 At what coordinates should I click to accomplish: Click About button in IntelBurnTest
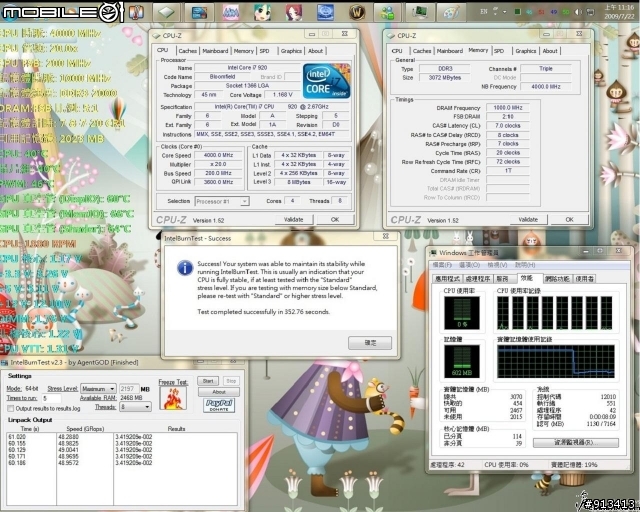219,392
